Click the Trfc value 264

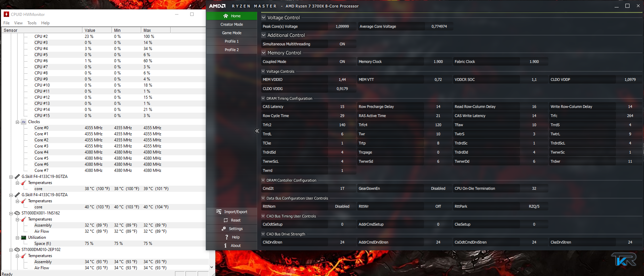pos(630,116)
